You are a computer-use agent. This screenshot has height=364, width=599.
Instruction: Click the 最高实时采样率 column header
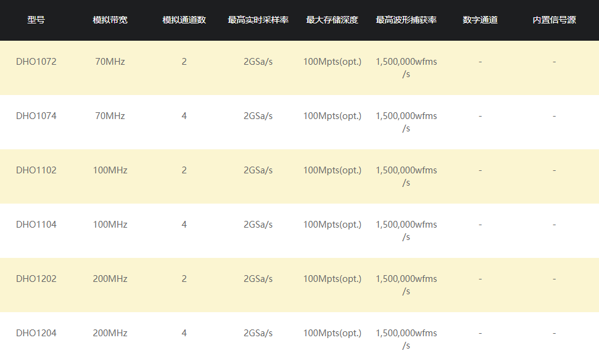tap(258, 20)
